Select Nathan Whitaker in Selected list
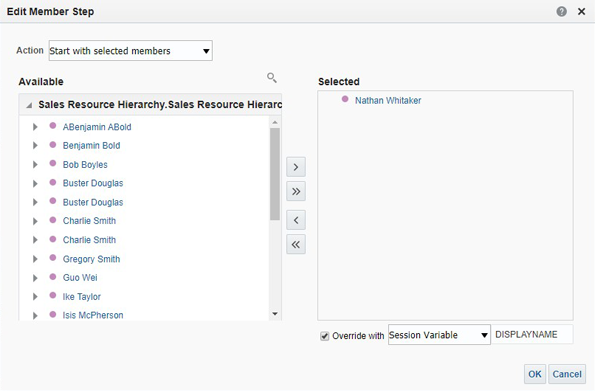This screenshot has width=595, height=391. pos(388,101)
